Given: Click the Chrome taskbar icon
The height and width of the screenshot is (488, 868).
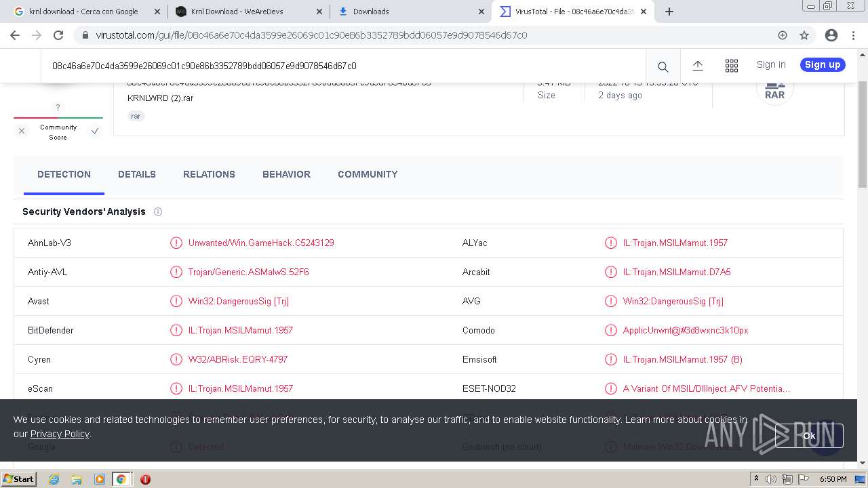Looking at the screenshot, I should (121, 479).
